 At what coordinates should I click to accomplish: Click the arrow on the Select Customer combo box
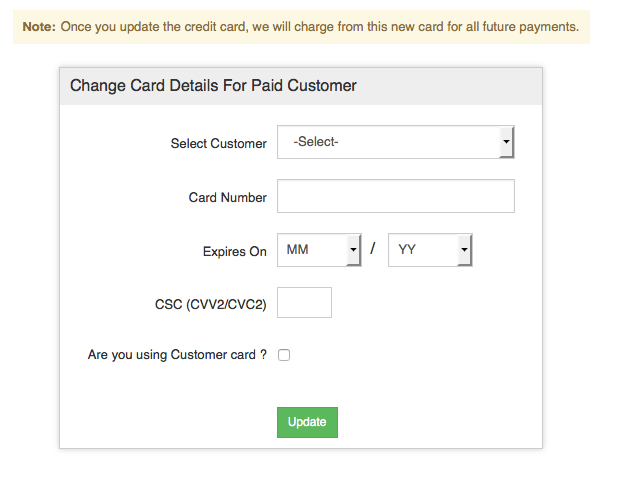click(506, 142)
